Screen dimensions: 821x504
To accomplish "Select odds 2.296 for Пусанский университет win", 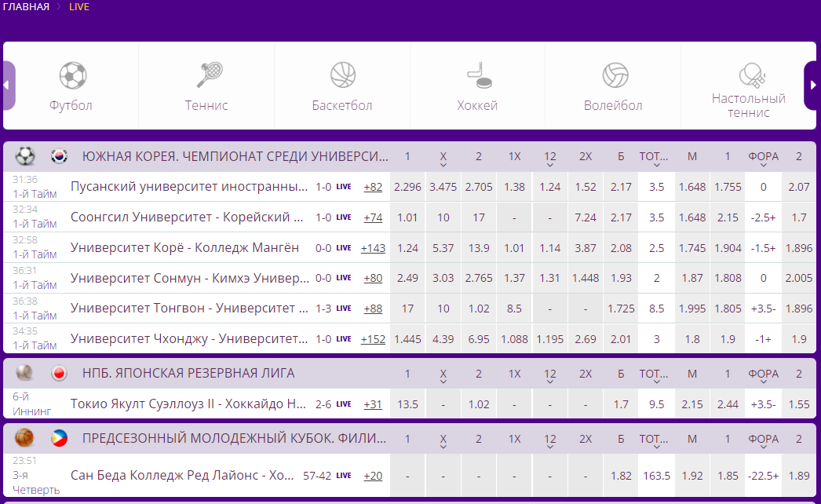I will coord(407,187).
